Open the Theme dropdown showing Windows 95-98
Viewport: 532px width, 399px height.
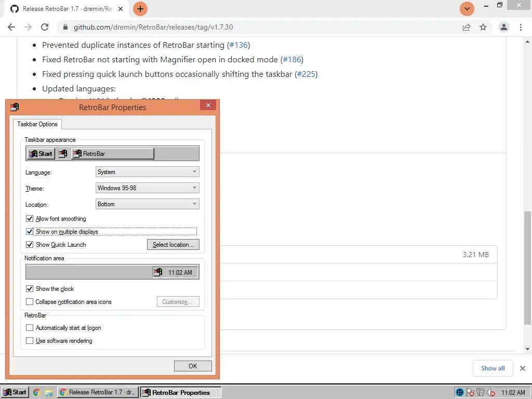click(147, 188)
